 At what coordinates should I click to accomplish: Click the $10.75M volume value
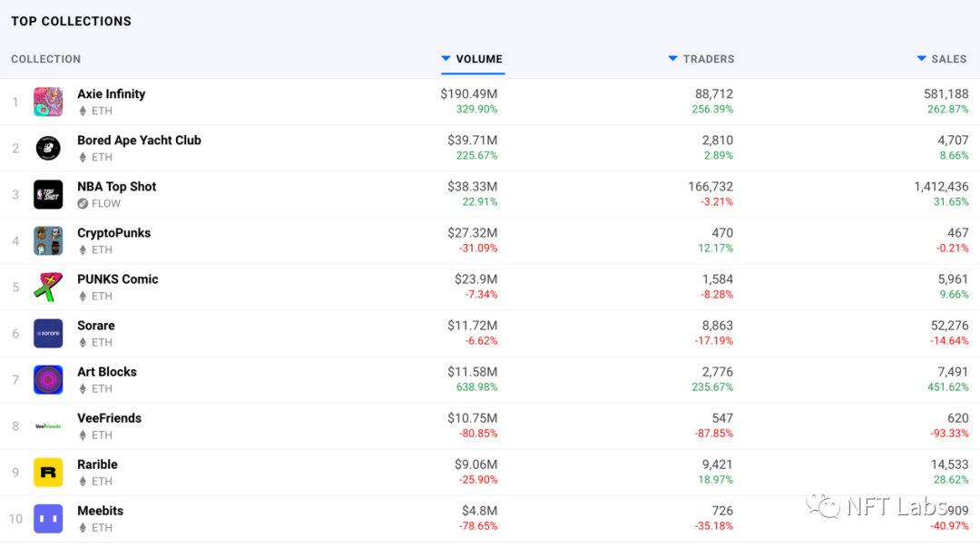coord(473,417)
